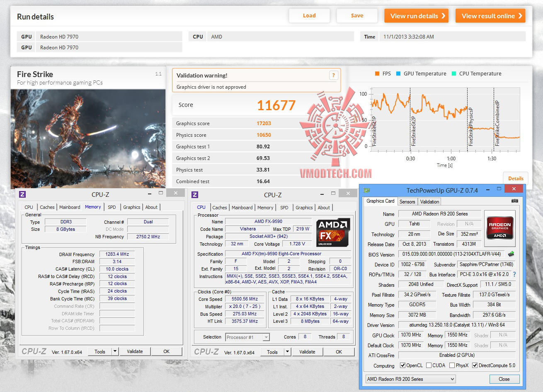This screenshot has width=543, height=392.
Task: Expand Tools arrow in the CPU-Z memory window
Action: [x=115, y=351]
